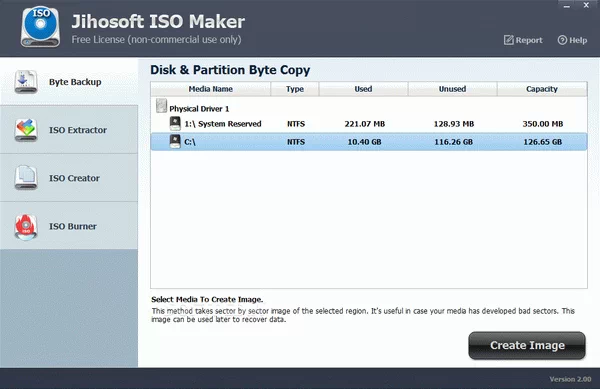Click the Disk & Partition Byte Copy heading
The height and width of the screenshot is (389, 600).
pyautogui.click(x=230, y=70)
